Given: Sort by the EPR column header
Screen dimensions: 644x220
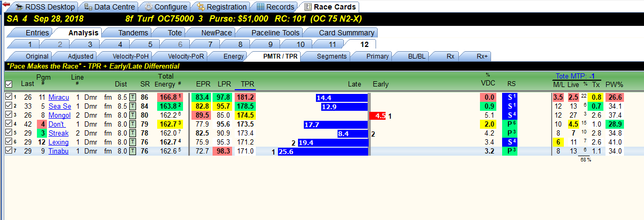Looking at the screenshot, I should point(203,84).
